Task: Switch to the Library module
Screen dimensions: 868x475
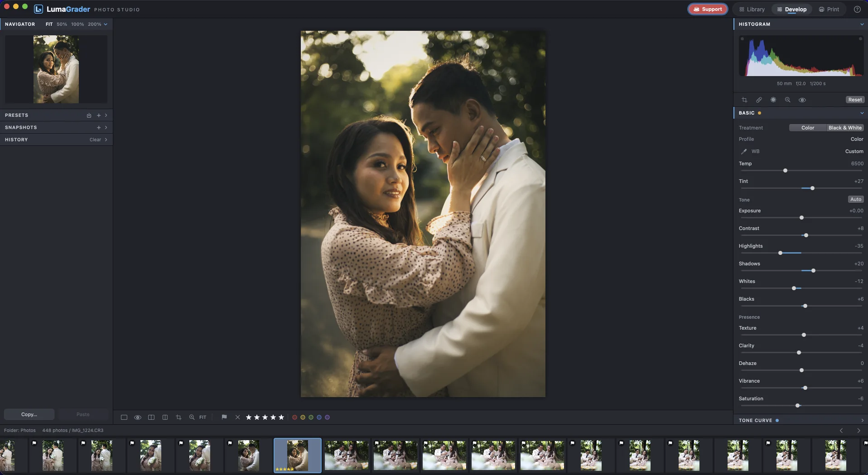Action: pos(752,9)
